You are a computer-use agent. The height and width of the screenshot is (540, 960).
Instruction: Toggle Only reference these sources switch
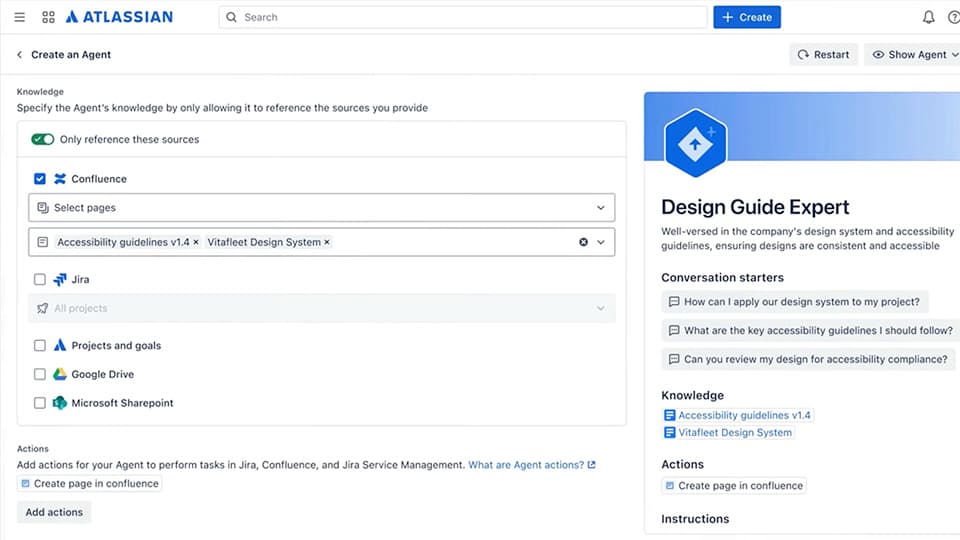(x=43, y=140)
